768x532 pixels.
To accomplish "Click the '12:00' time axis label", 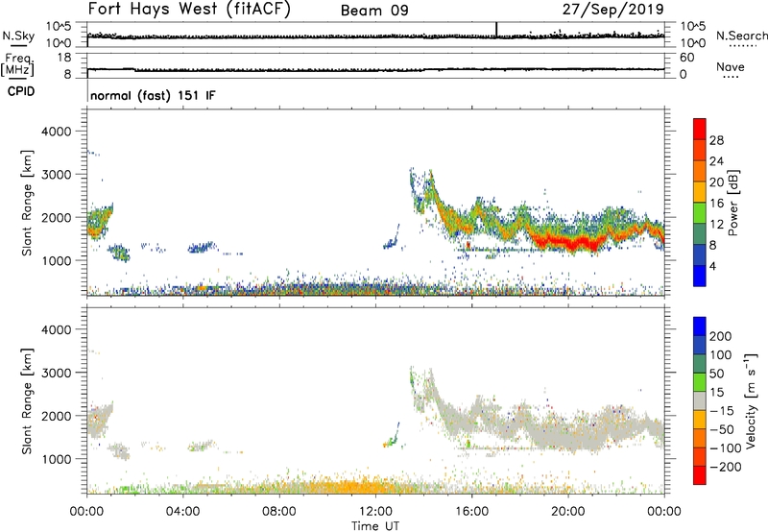I will [x=375, y=512].
